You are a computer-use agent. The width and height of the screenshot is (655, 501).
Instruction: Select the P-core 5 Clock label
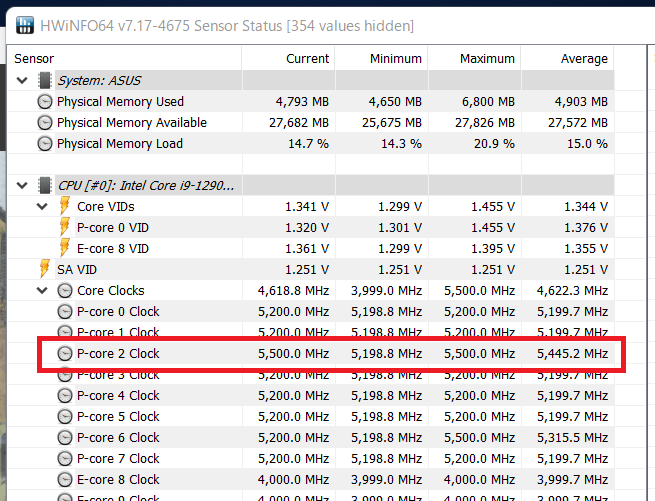[118, 416]
